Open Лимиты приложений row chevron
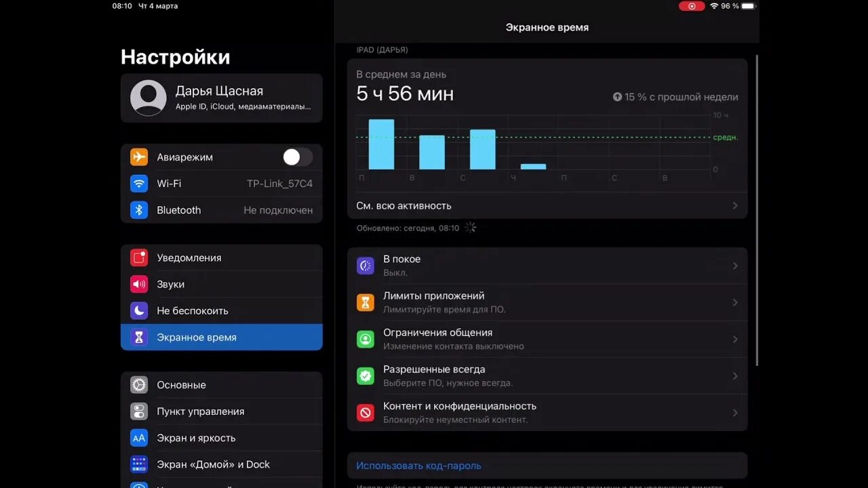 point(735,302)
